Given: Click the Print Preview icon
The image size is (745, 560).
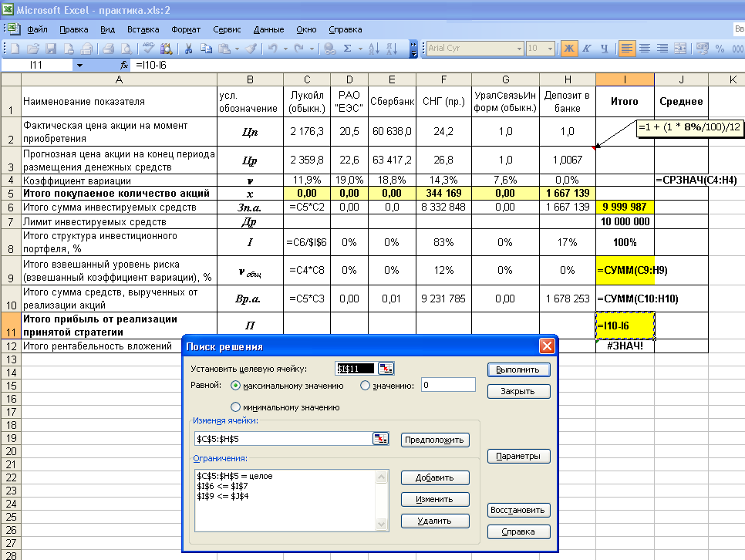Looking at the screenshot, I should click(x=126, y=49).
